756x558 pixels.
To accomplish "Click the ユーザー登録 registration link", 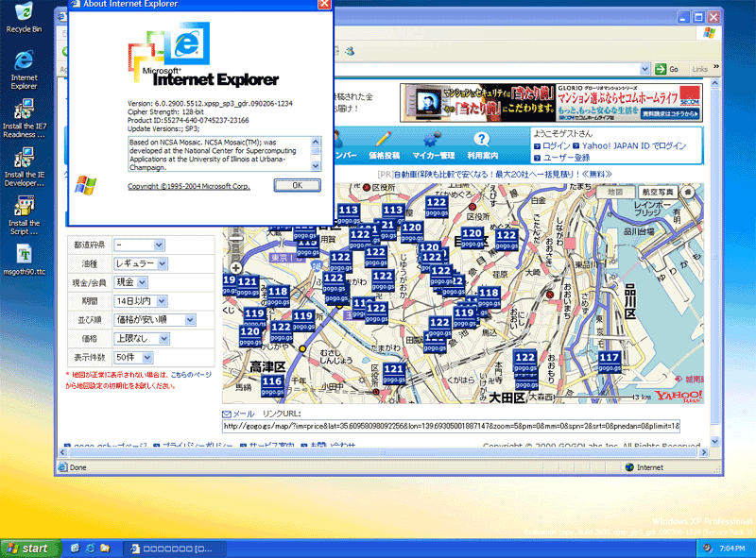I will [x=566, y=158].
